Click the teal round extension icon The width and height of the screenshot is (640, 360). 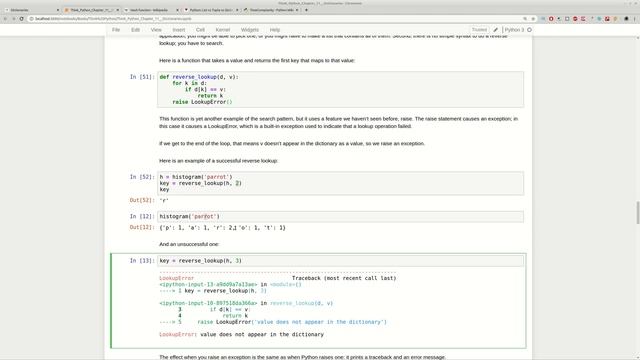[599, 19]
